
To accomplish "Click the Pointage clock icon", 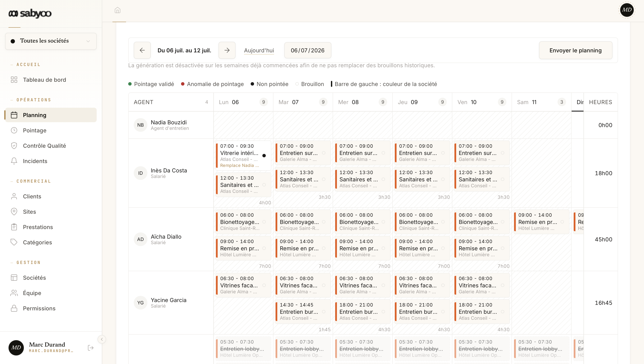I will click(x=14, y=130).
